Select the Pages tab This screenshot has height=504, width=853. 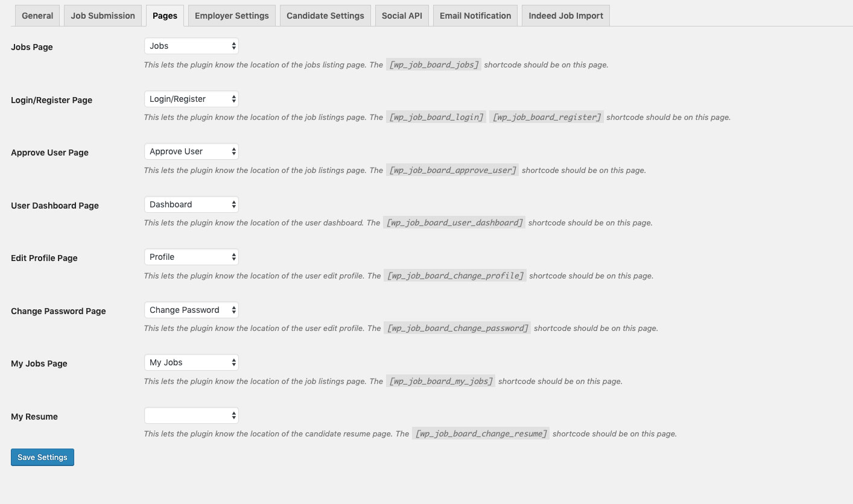pyautogui.click(x=165, y=16)
